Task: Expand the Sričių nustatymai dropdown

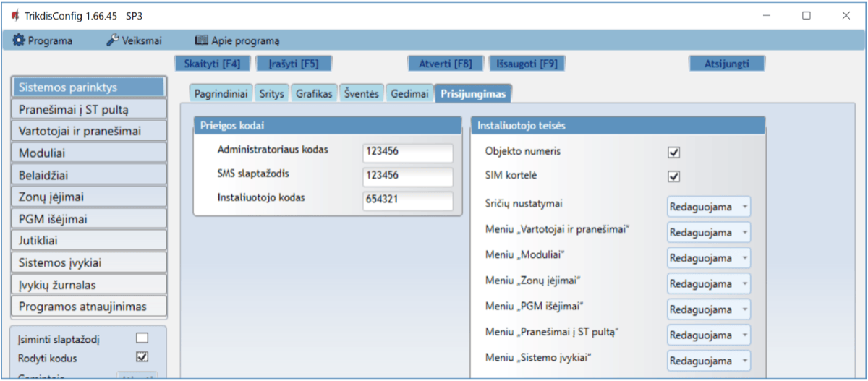Action: [x=708, y=207]
